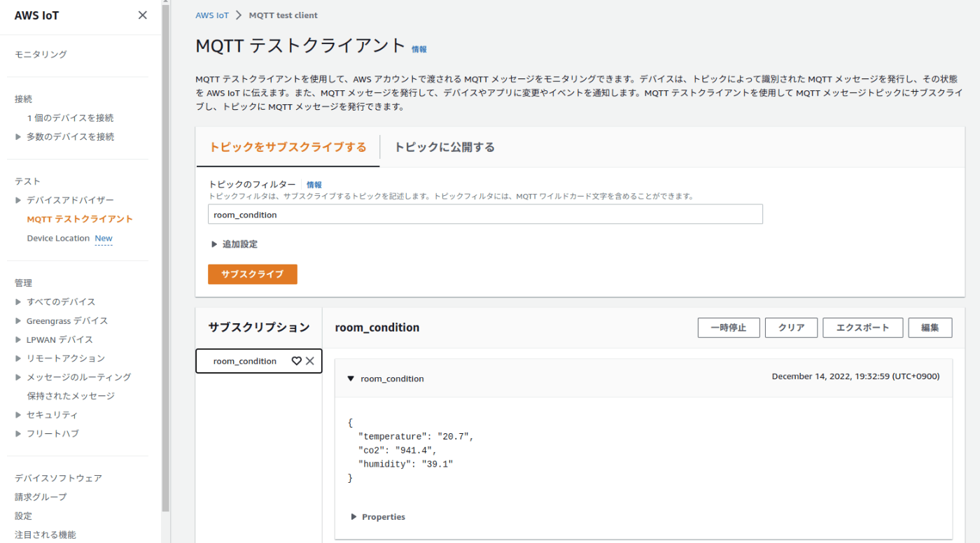Favorite the room_condition subscription with heart icon
This screenshot has width=980, height=543.
click(296, 361)
